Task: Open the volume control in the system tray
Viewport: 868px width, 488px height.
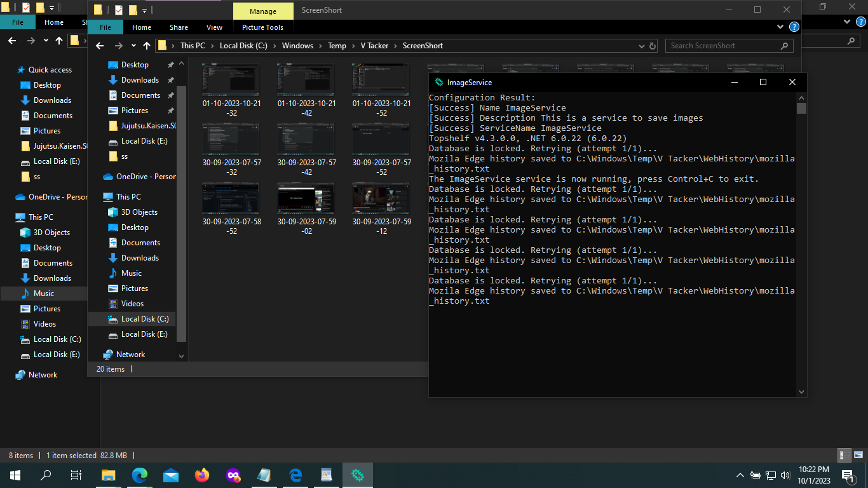Action: [x=785, y=475]
